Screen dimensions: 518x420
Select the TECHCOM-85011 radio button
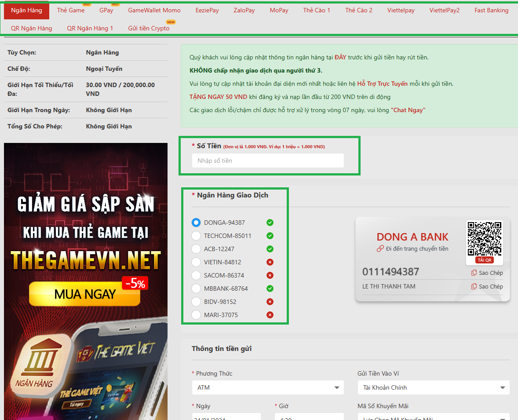196,236
